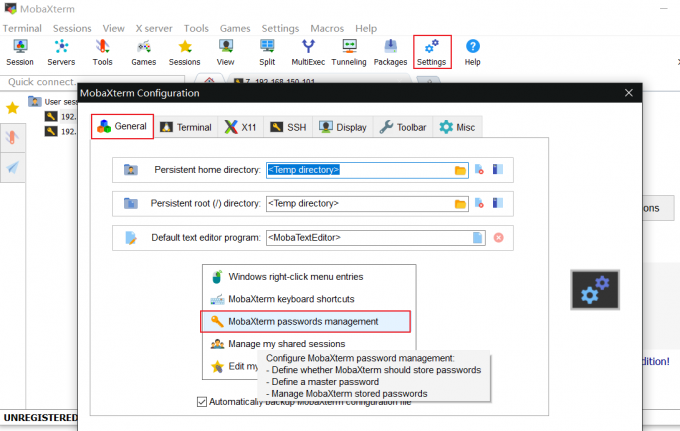Activate the MultiExec toolbar icon
The image size is (680, 431).
[308, 52]
